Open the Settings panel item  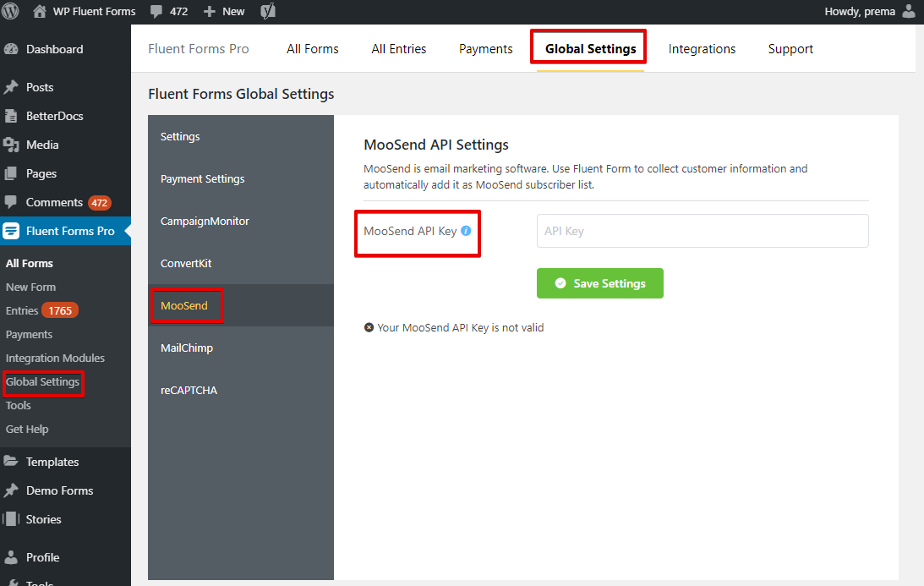coord(241,137)
